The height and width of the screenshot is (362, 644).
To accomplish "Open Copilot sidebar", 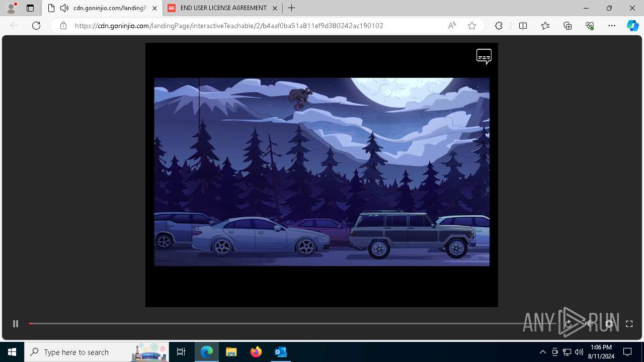I will pyautogui.click(x=632, y=26).
